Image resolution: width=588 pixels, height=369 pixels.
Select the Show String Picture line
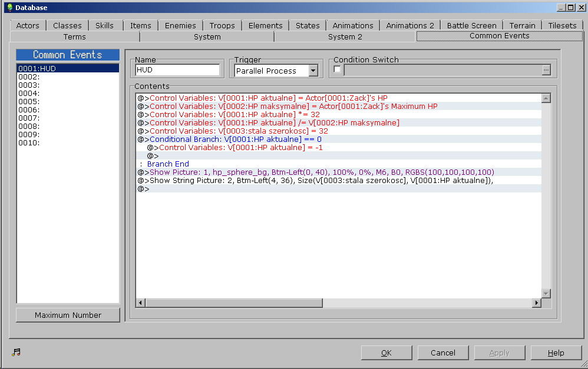[339, 181]
